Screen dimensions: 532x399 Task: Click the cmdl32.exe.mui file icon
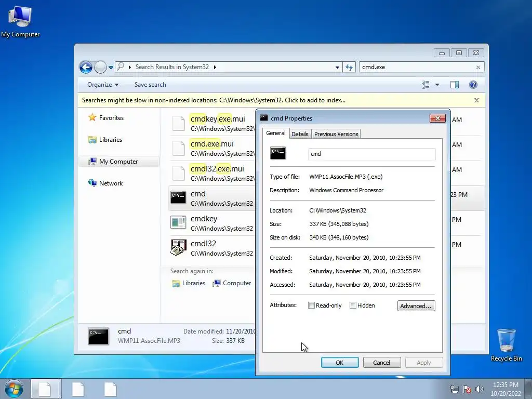tap(179, 173)
